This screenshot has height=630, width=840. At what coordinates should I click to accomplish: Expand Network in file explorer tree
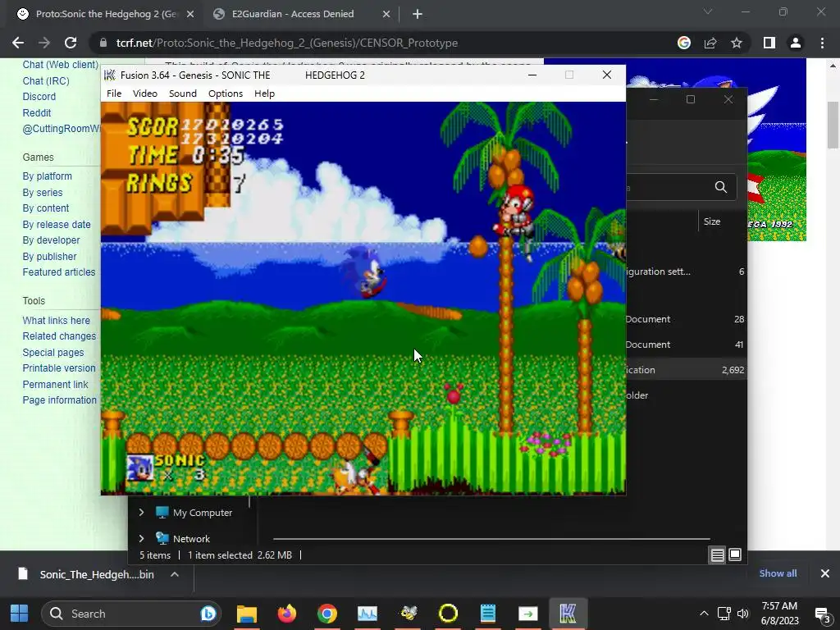pyautogui.click(x=141, y=538)
